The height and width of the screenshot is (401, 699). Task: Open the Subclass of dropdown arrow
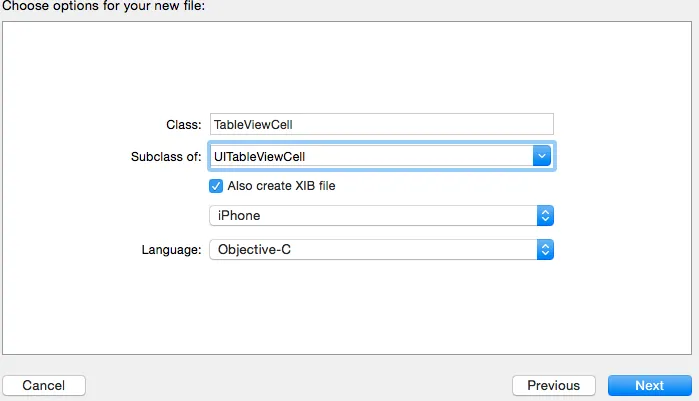(542, 155)
